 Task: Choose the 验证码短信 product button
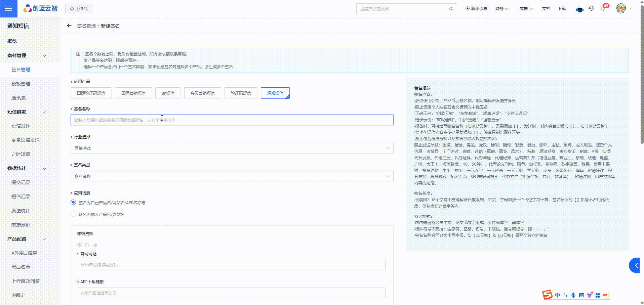click(x=241, y=93)
